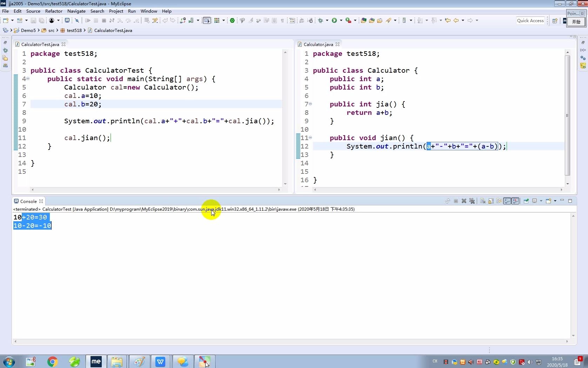Click the Resume debug icon
This screenshot has width=588, height=368.
tap(88, 20)
